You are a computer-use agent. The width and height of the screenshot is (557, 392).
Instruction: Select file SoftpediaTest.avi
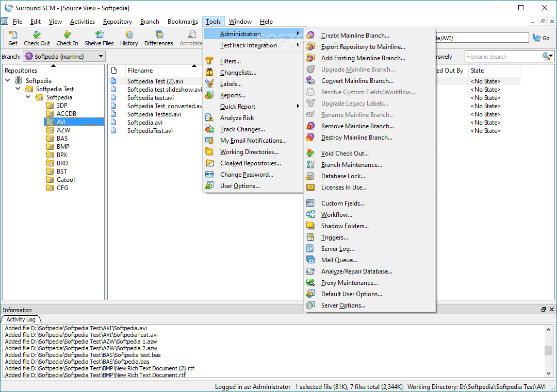150,130
